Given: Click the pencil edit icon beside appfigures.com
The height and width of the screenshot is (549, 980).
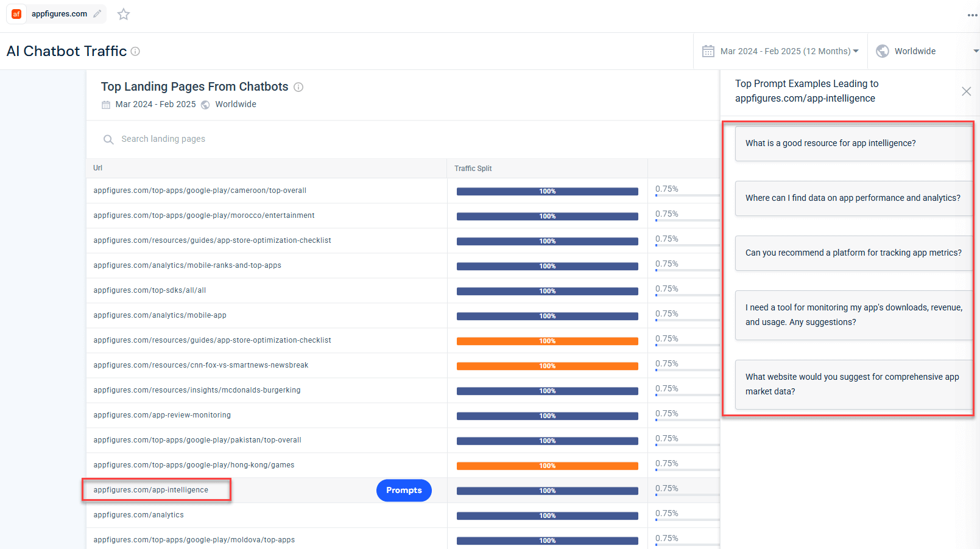Looking at the screenshot, I should pyautogui.click(x=97, y=14).
